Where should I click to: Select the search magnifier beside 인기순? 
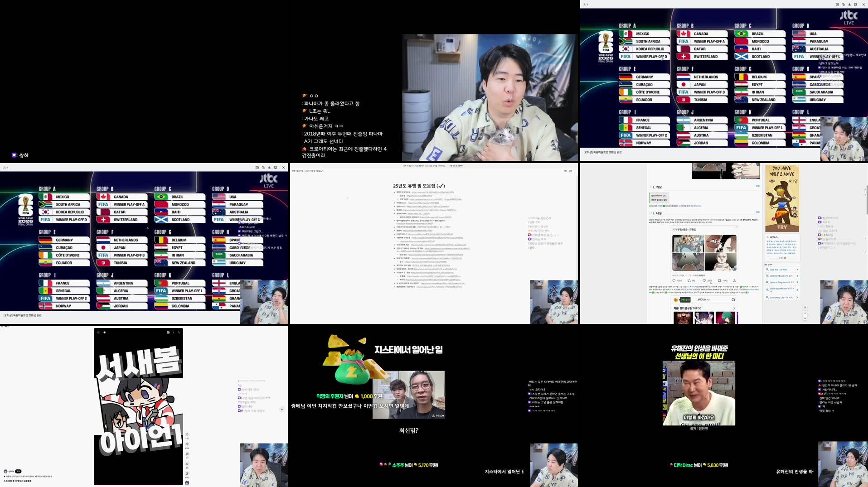tap(733, 300)
